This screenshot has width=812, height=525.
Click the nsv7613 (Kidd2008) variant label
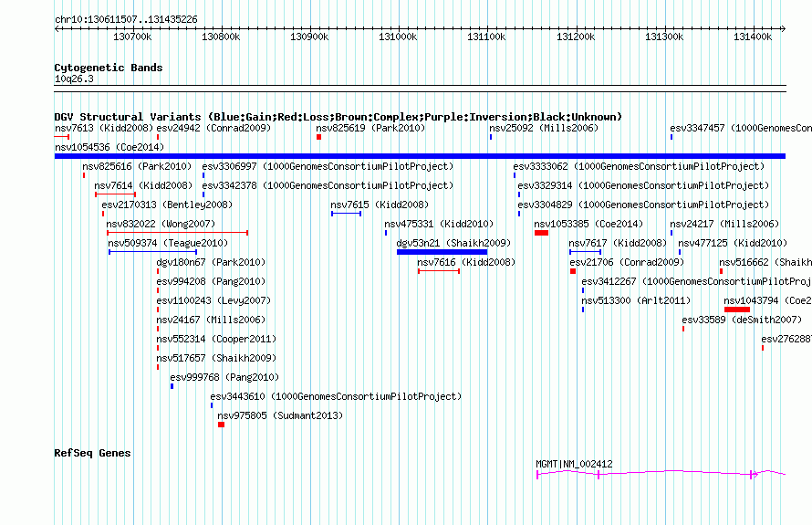(104, 128)
